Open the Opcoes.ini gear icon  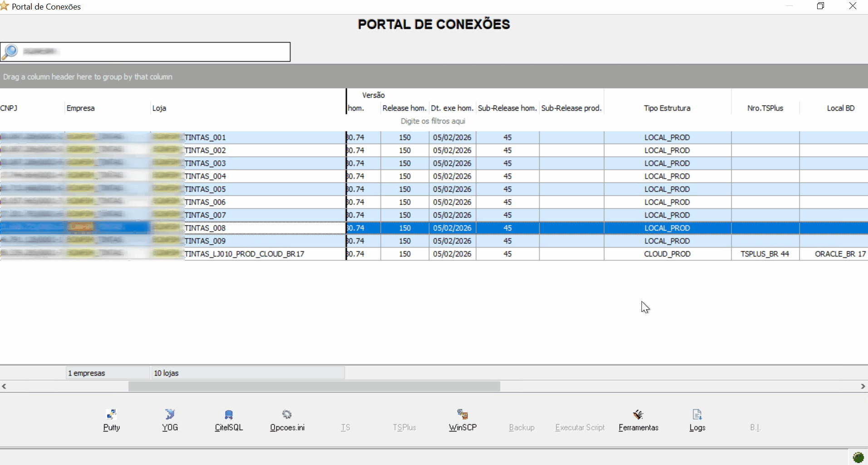(287, 414)
